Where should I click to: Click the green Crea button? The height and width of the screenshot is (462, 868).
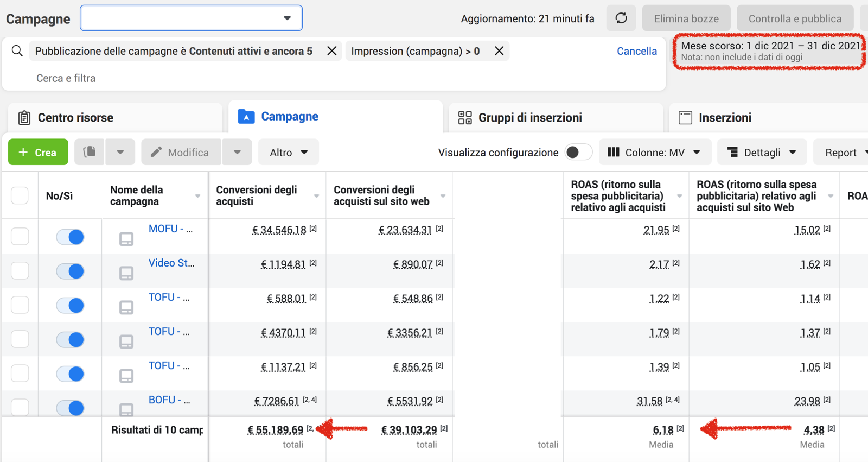(38, 152)
